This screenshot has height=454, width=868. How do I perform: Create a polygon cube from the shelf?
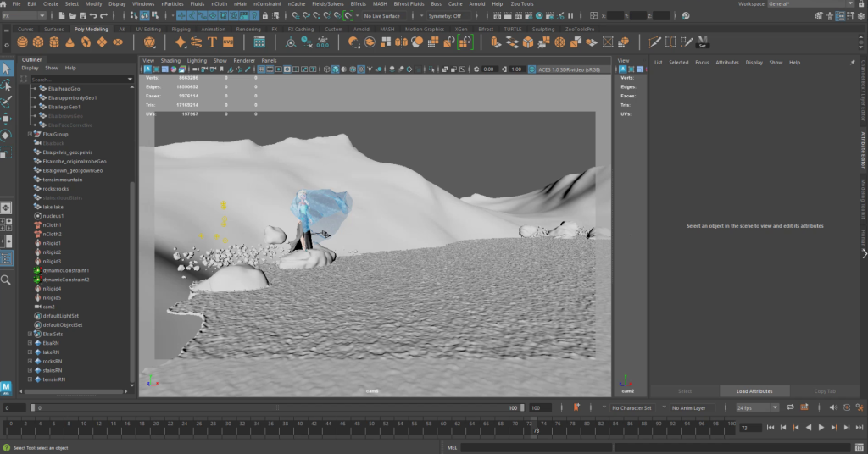pos(38,42)
